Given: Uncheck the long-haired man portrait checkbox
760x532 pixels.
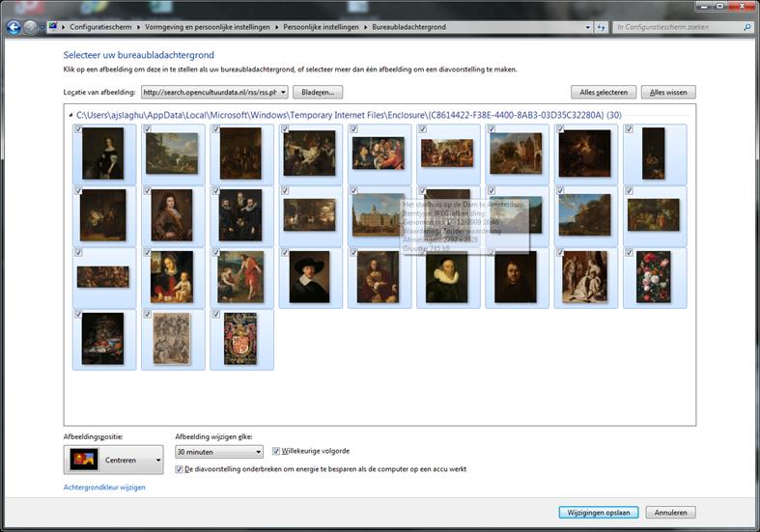Looking at the screenshot, I should (147, 191).
